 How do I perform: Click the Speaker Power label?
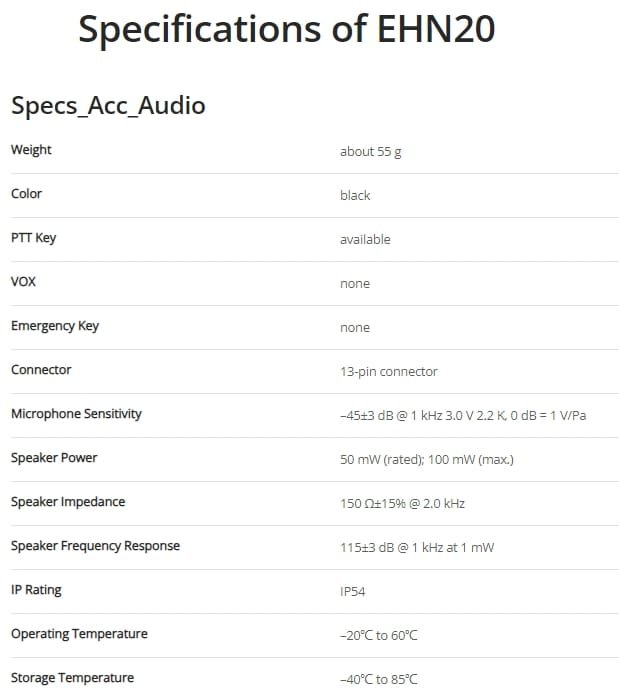click(54, 458)
